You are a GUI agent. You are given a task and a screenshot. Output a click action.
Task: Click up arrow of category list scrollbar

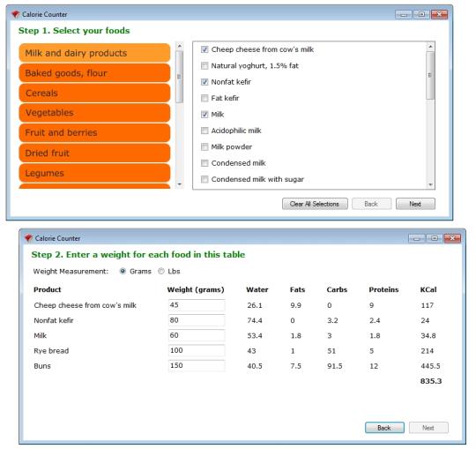[180, 46]
